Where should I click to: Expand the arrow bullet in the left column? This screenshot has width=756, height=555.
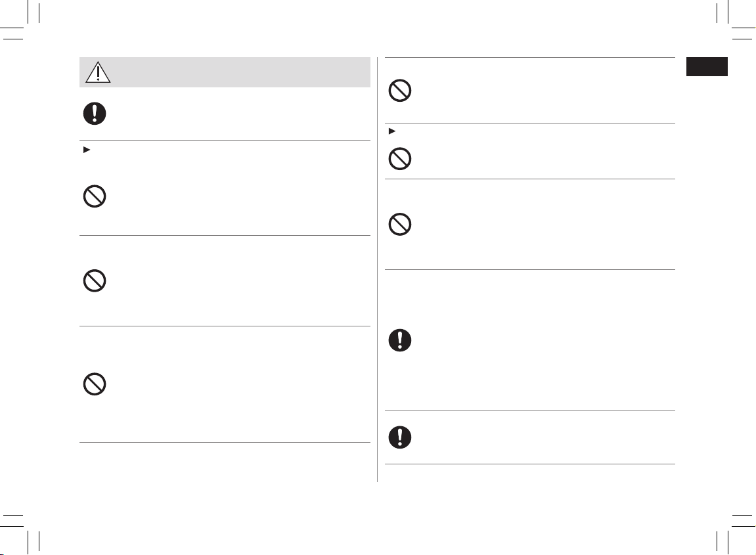(x=87, y=150)
